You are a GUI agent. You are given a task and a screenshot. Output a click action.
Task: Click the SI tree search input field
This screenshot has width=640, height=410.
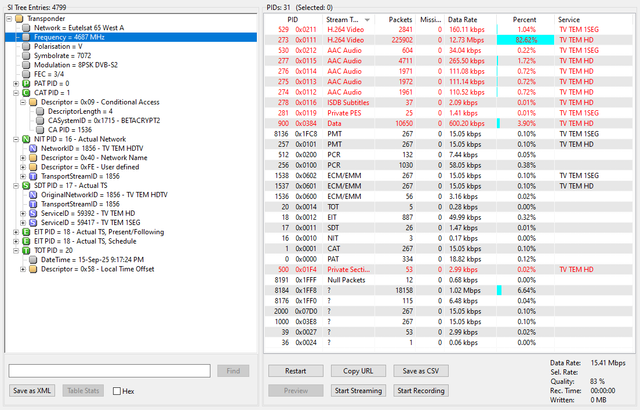coord(109,371)
